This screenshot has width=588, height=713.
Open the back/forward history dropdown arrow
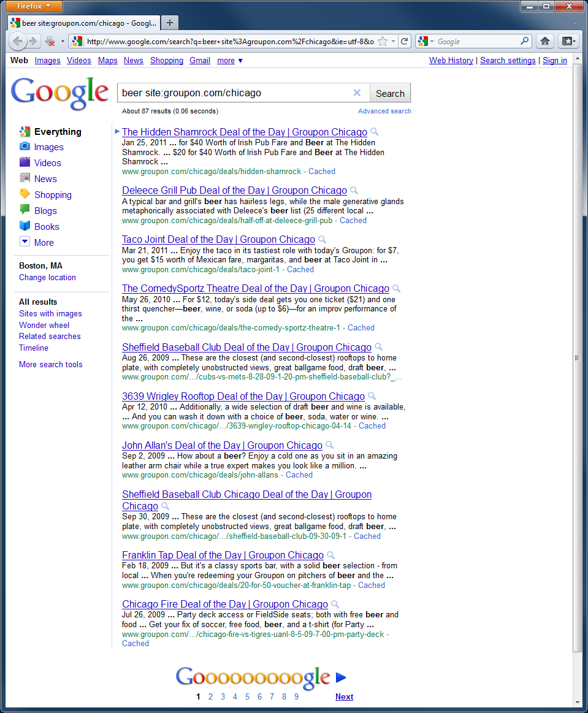click(x=63, y=41)
